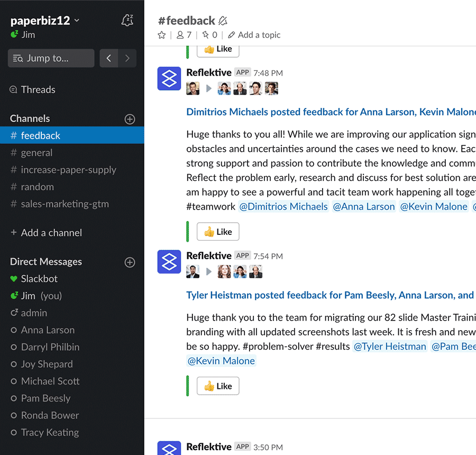Click the 7:54 PM message timestamp
476x455 pixels.
tap(268, 257)
